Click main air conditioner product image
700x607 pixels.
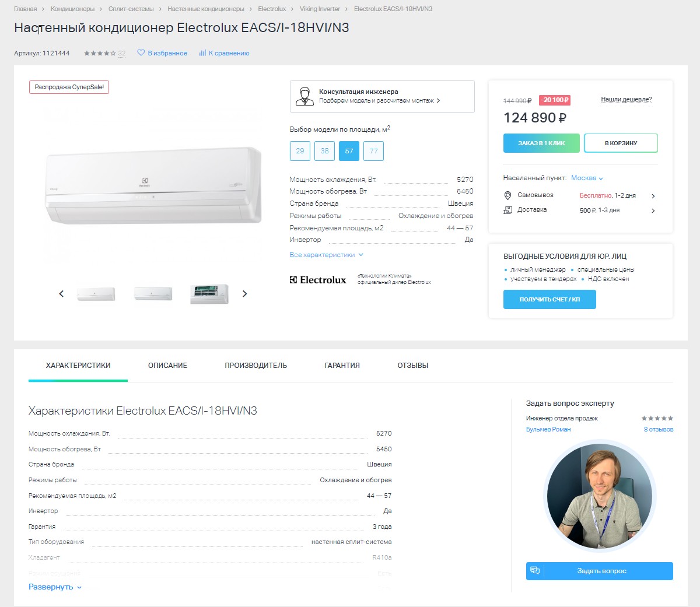click(154, 185)
